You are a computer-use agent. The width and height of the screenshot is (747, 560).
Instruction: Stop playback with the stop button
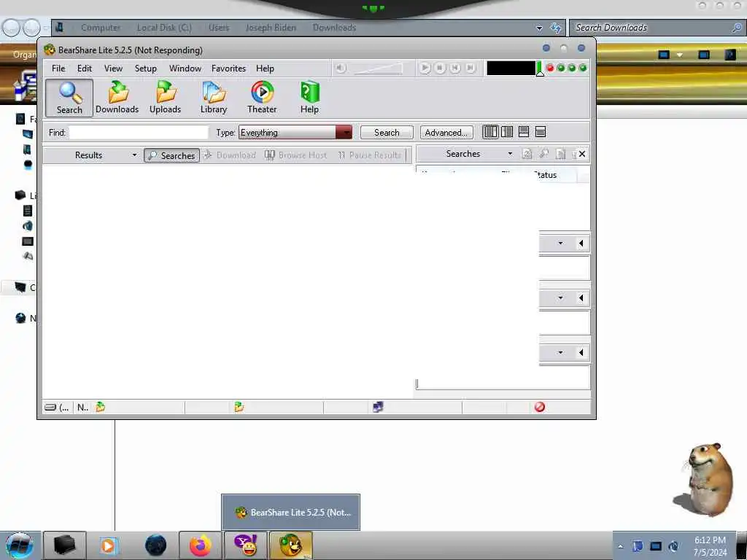click(x=440, y=68)
